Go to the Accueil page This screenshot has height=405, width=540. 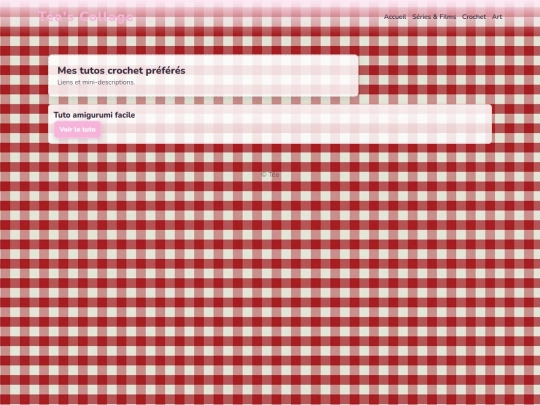(x=395, y=17)
